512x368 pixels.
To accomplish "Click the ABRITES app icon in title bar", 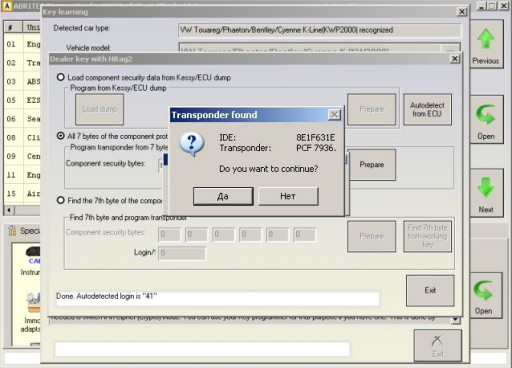I will pyautogui.click(x=6, y=6).
